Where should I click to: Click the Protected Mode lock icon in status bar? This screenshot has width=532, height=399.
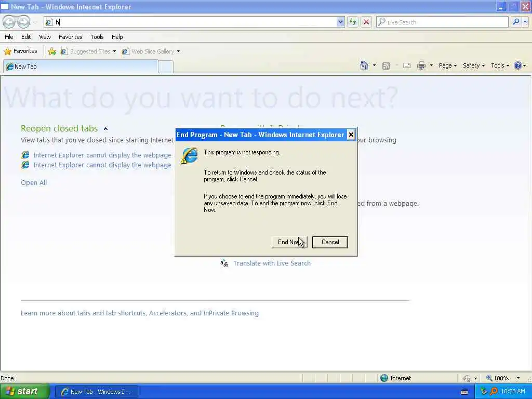click(467, 378)
